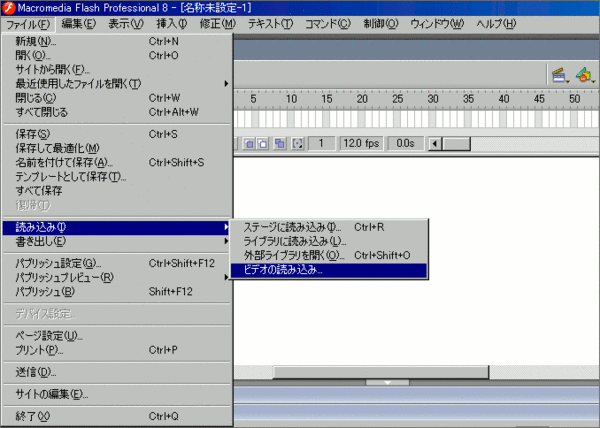The width and height of the screenshot is (600, 428).
Task: Click the current frame number field
Action: point(321,144)
